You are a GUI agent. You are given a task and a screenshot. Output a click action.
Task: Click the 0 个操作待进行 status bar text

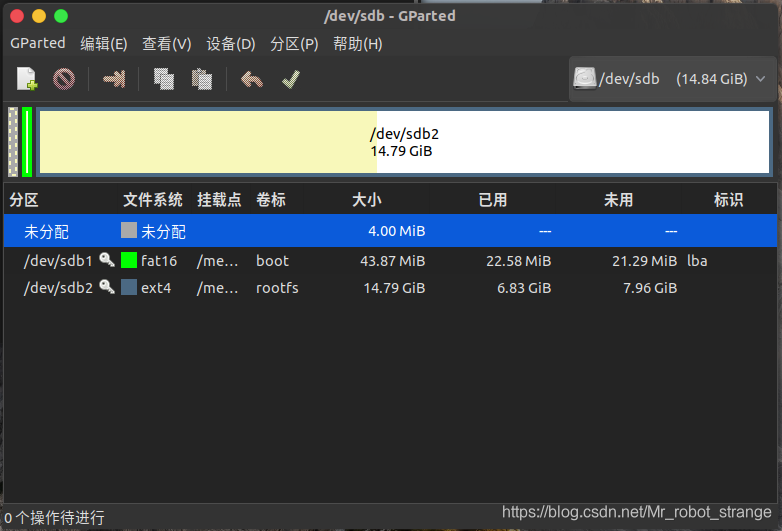click(x=54, y=518)
